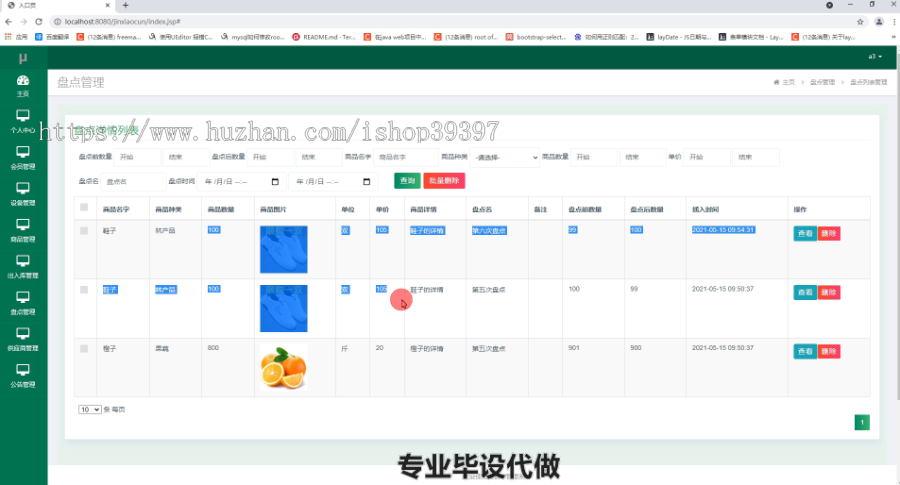The height and width of the screenshot is (485, 900).
Task: Go to page 1 in pagination
Action: 862,422
